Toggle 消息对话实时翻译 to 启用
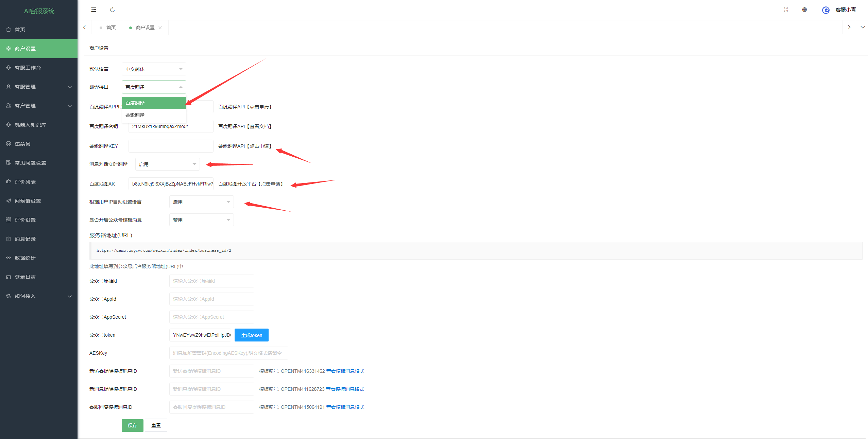868x439 pixels. coord(167,164)
